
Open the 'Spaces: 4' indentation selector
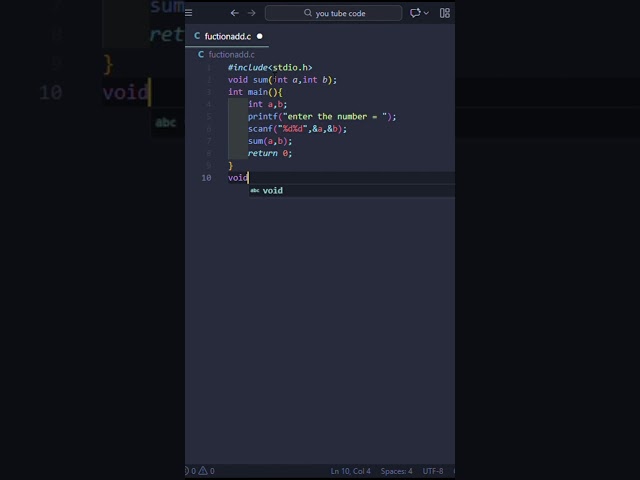pyautogui.click(x=396, y=471)
